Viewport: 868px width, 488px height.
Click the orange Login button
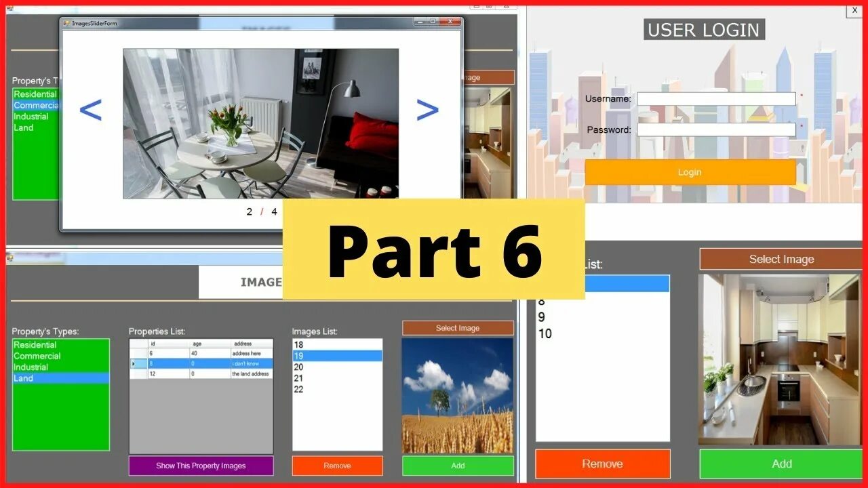tap(690, 172)
